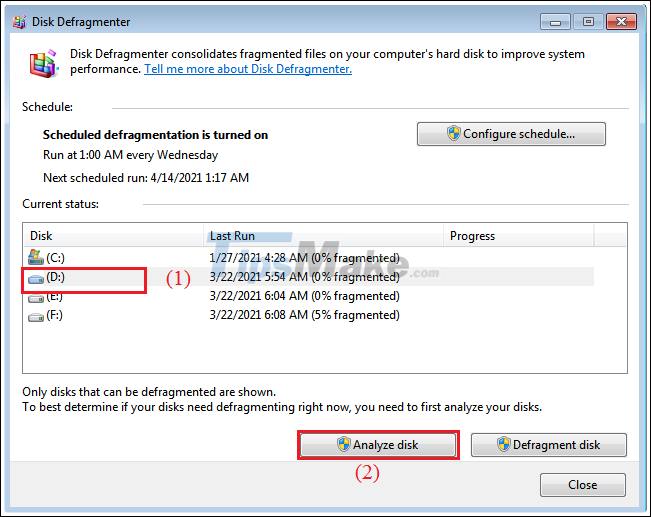The width and height of the screenshot is (651, 517).
Task: Click the Scheduled defragmentation is turned on text
Action: point(155,135)
